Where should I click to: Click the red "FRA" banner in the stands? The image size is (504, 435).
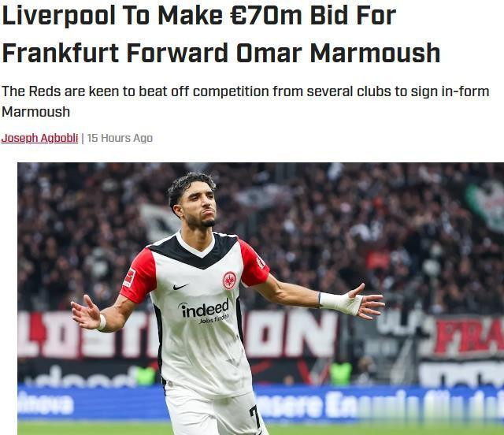coord(469,336)
